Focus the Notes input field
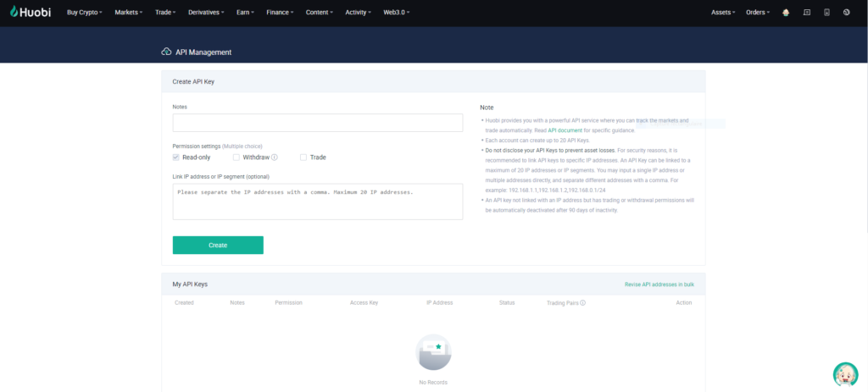The width and height of the screenshot is (868, 392). (x=317, y=123)
